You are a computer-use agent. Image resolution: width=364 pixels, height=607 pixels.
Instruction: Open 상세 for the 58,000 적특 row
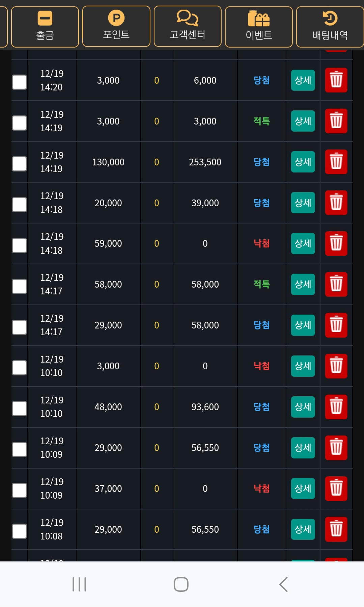(x=303, y=284)
